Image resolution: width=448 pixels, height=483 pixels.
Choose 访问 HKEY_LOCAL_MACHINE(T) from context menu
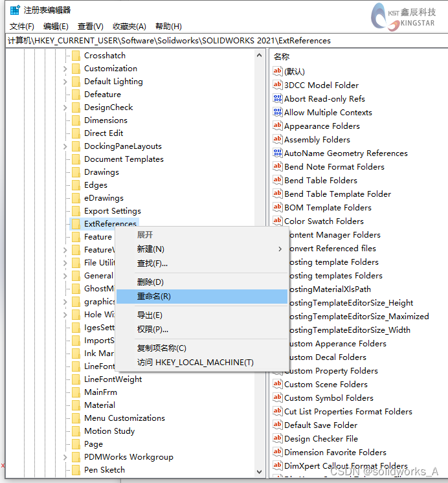pyautogui.click(x=202, y=363)
